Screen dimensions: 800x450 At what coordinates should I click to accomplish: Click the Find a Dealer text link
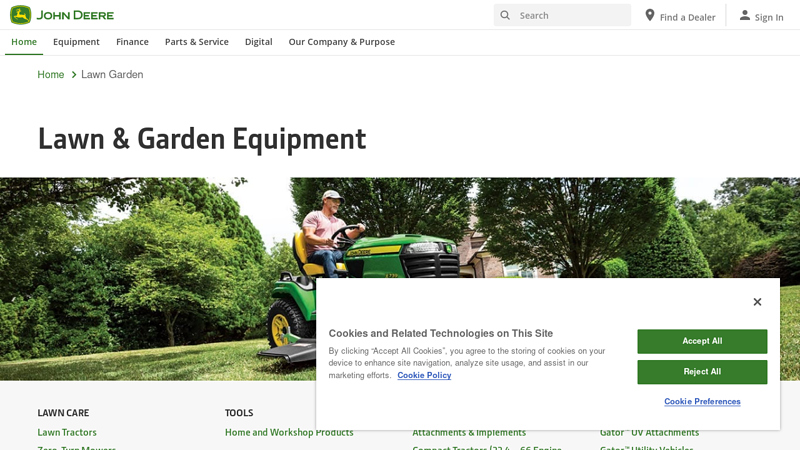(687, 17)
